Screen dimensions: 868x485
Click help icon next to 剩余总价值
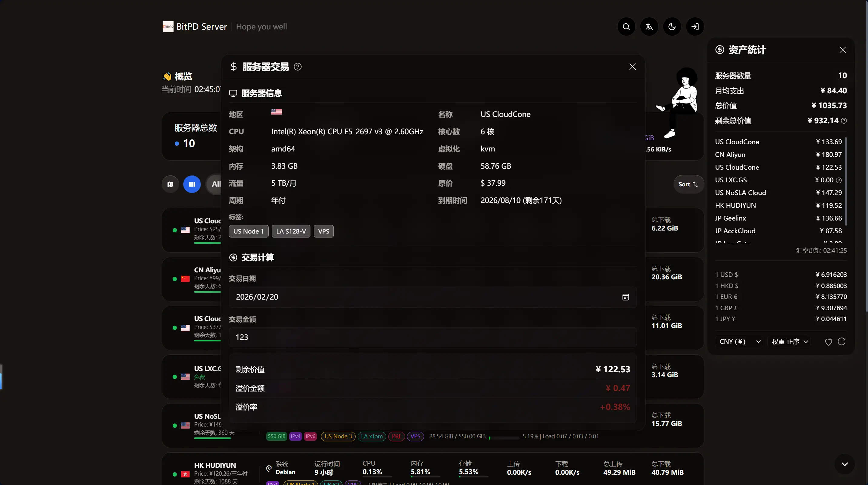pyautogui.click(x=844, y=121)
